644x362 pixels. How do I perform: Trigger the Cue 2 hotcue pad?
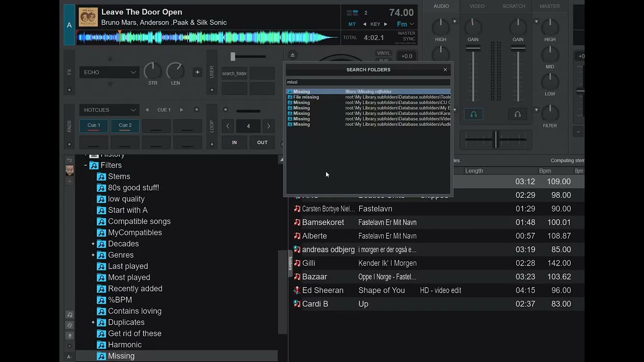point(125,126)
